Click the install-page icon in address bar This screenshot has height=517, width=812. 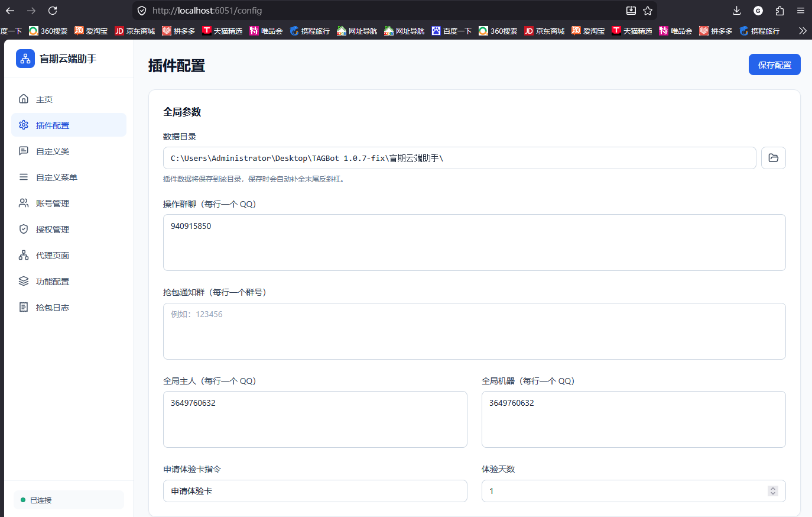point(631,11)
